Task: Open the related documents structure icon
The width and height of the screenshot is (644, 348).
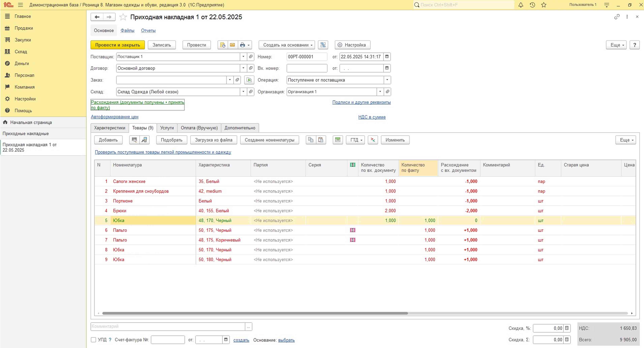Action: 323,45
